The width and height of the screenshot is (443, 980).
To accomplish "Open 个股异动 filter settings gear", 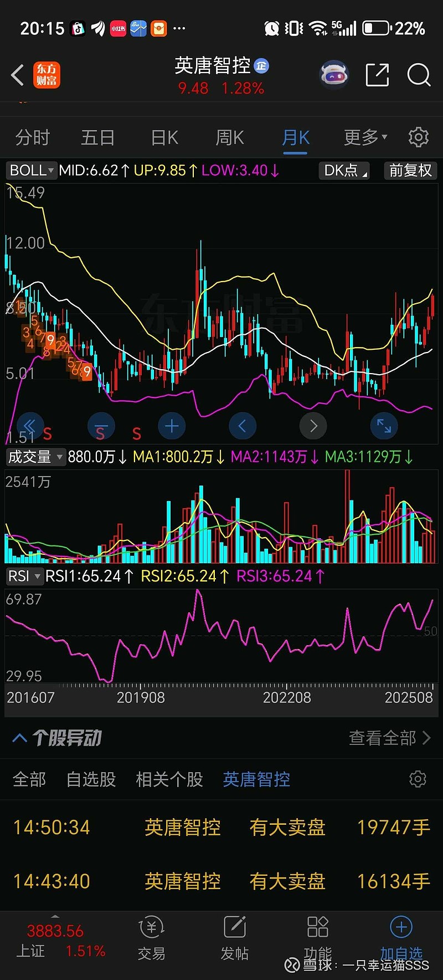I will click(418, 779).
